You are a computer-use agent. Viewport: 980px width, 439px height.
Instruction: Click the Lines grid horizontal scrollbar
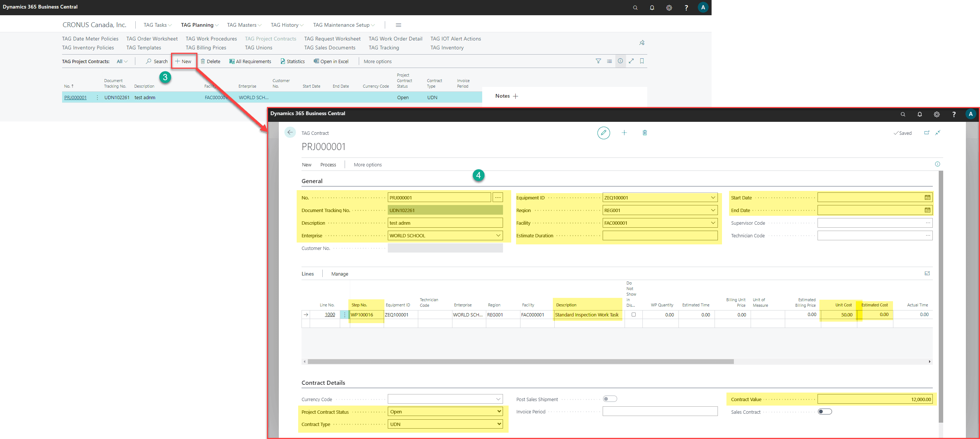tap(520, 362)
